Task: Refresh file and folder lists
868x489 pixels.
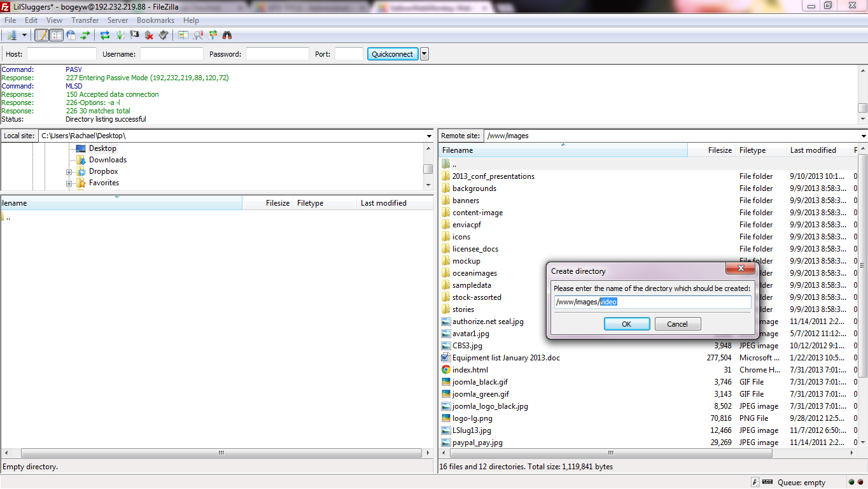Action: [105, 35]
